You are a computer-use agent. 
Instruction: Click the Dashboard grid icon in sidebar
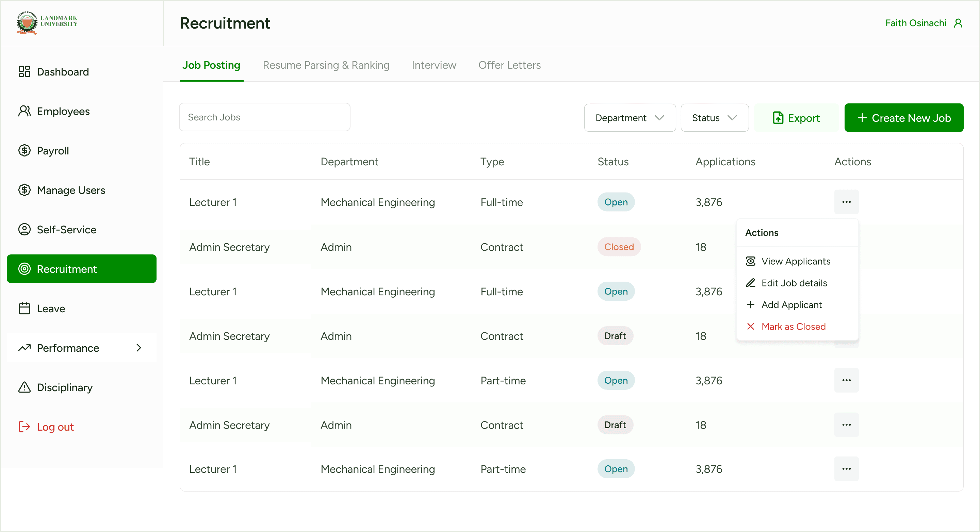pos(24,71)
